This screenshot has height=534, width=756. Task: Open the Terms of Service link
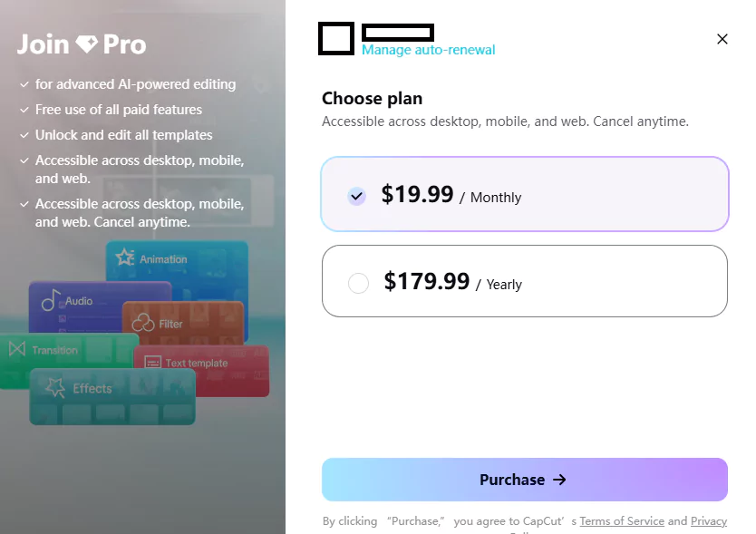click(x=622, y=520)
